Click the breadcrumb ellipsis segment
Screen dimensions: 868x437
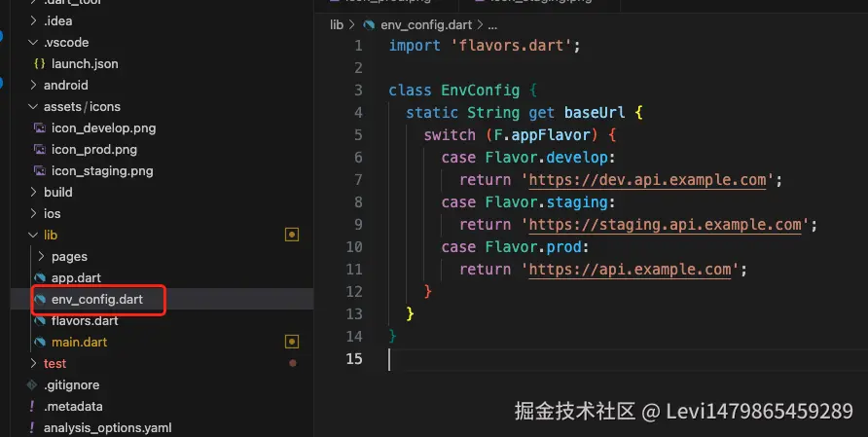click(x=492, y=25)
